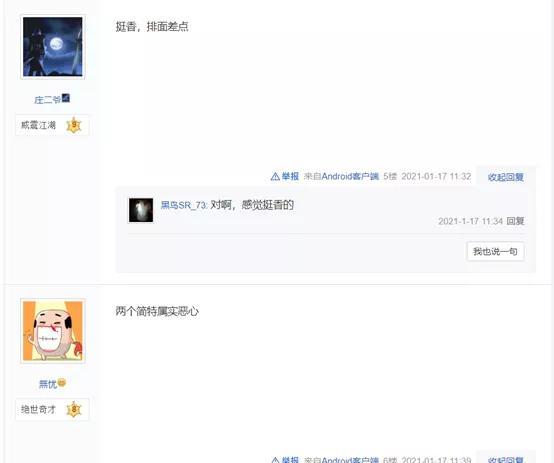This screenshot has width=554, height=463.
Task: Report the 6楼 post via 举报
Action: click(x=290, y=459)
